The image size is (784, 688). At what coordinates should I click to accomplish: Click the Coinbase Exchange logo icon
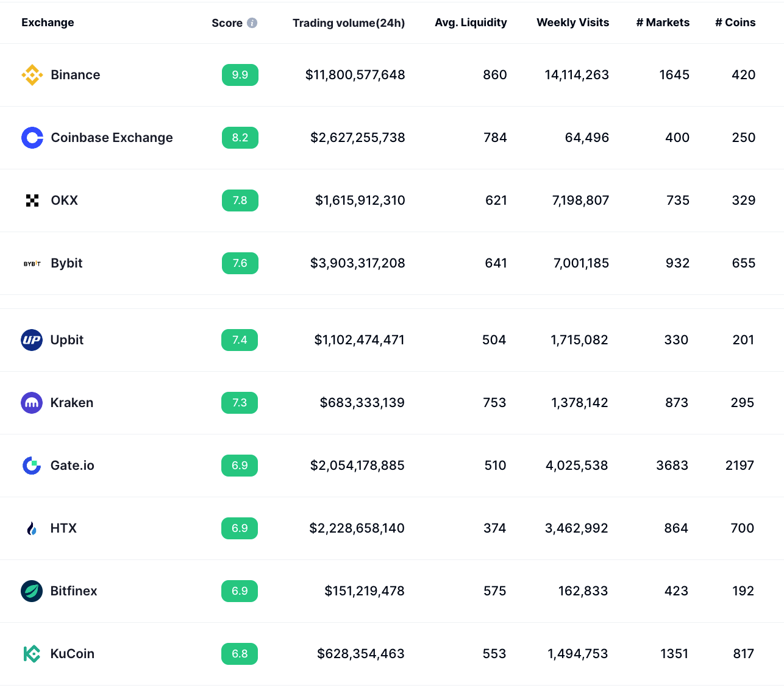(x=32, y=138)
